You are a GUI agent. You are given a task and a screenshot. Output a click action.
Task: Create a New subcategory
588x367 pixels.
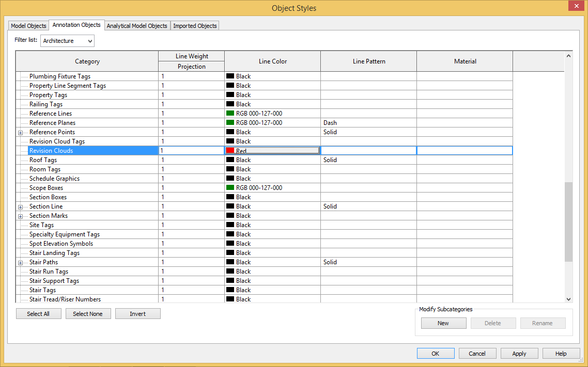(x=444, y=323)
